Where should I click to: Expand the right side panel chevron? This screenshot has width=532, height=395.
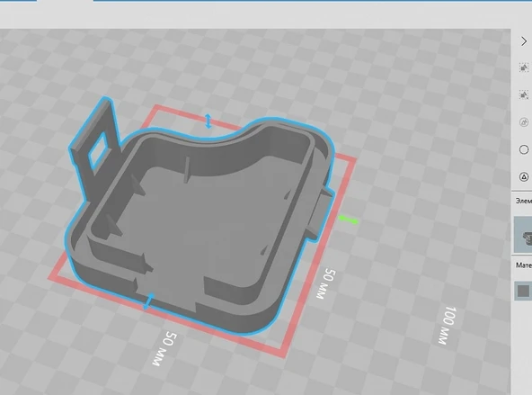pos(524,41)
